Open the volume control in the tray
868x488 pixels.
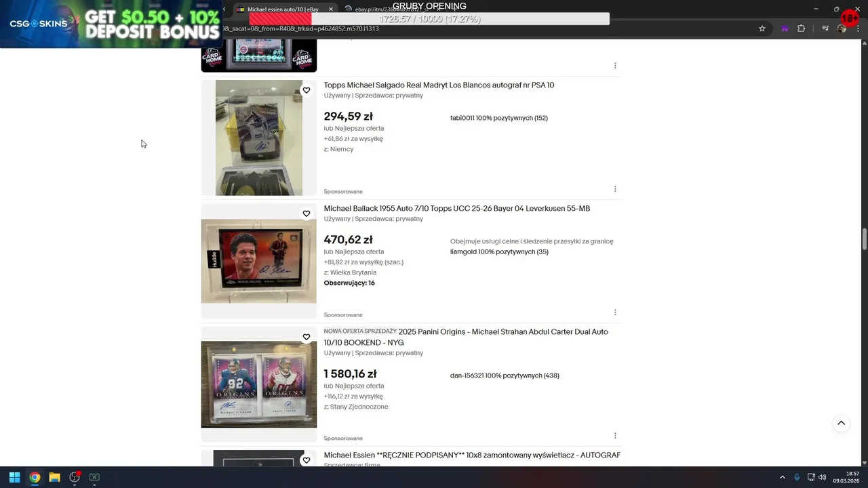click(x=822, y=477)
